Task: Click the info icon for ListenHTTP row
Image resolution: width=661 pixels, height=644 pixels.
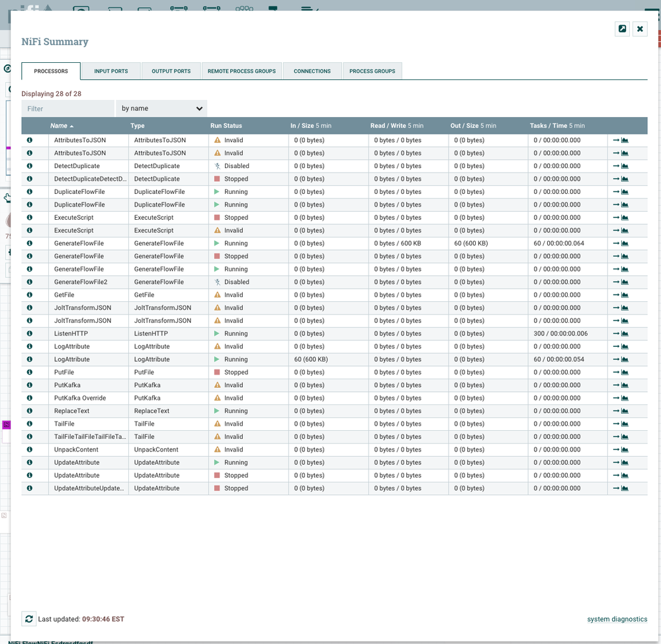Action: click(x=29, y=334)
